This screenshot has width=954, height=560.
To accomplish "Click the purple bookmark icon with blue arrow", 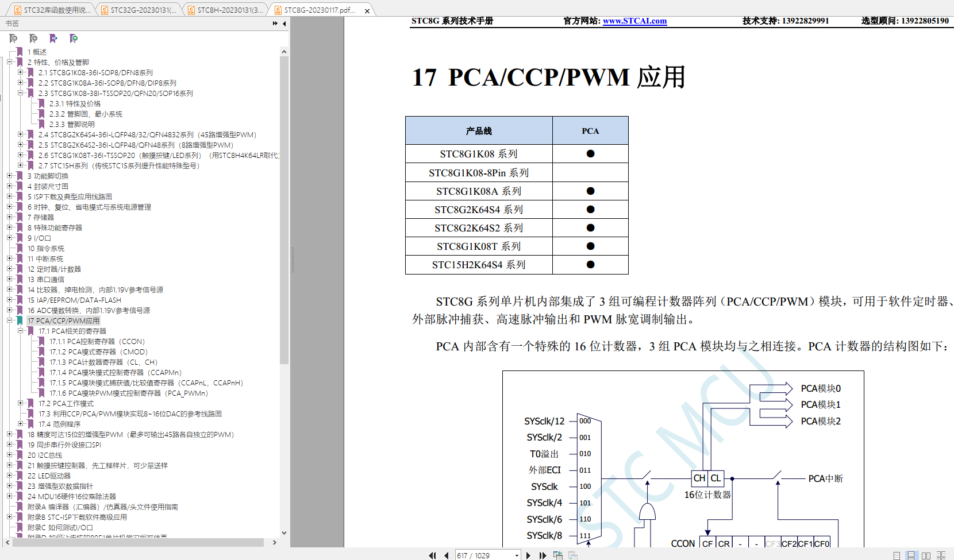I will (x=53, y=38).
